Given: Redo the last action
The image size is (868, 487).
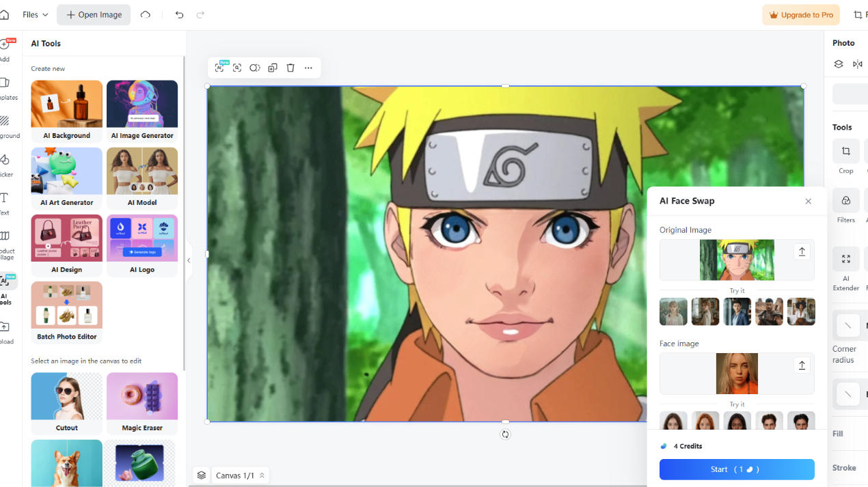Looking at the screenshot, I should click(x=200, y=14).
